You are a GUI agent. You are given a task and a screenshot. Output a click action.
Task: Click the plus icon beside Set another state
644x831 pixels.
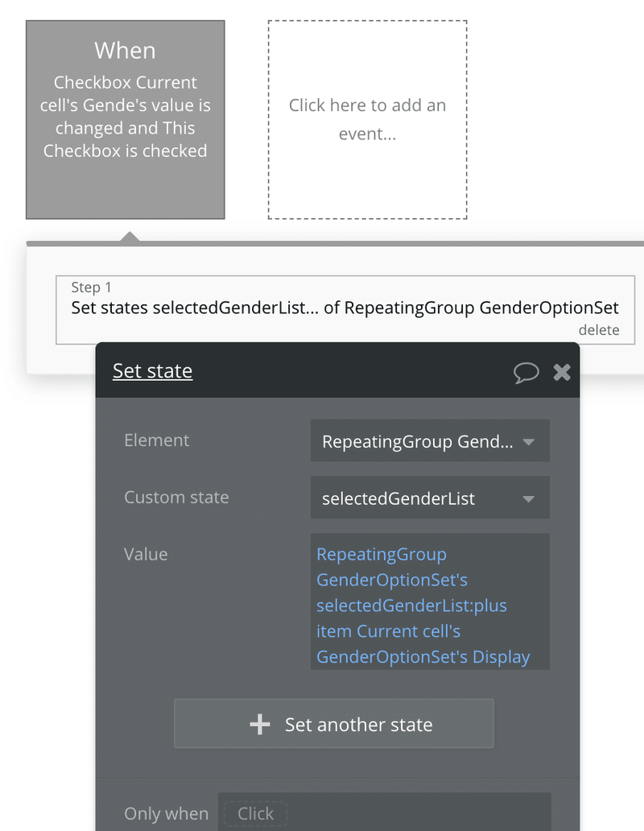[x=259, y=724]
